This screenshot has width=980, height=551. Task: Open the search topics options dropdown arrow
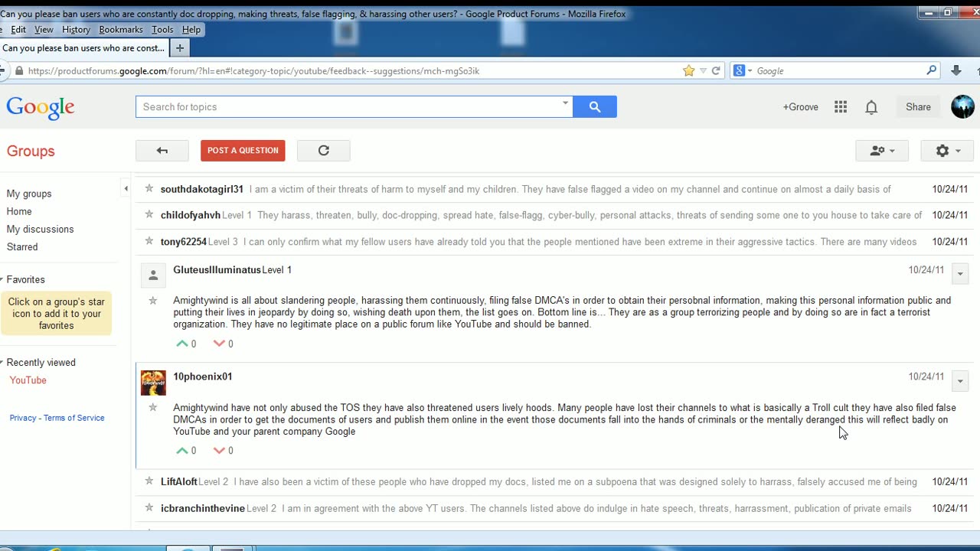coord(566,103)
